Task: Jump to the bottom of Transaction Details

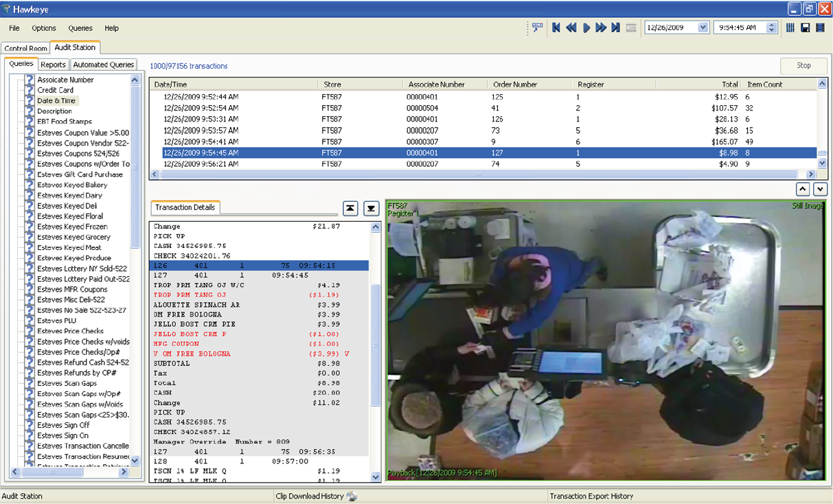Action: pyautogui.click(x=371, y=209)
